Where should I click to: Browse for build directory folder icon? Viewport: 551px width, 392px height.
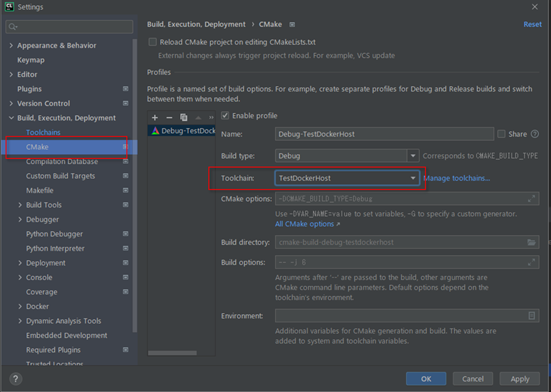(531, 242)
